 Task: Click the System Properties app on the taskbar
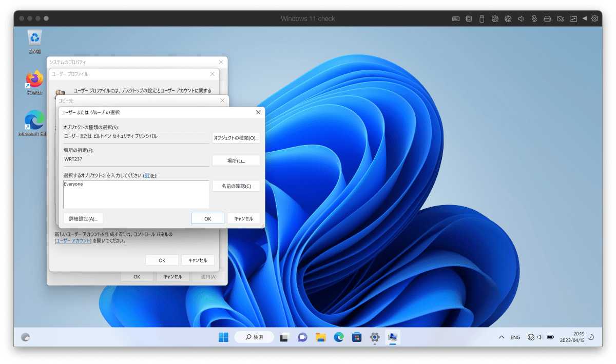393,337
